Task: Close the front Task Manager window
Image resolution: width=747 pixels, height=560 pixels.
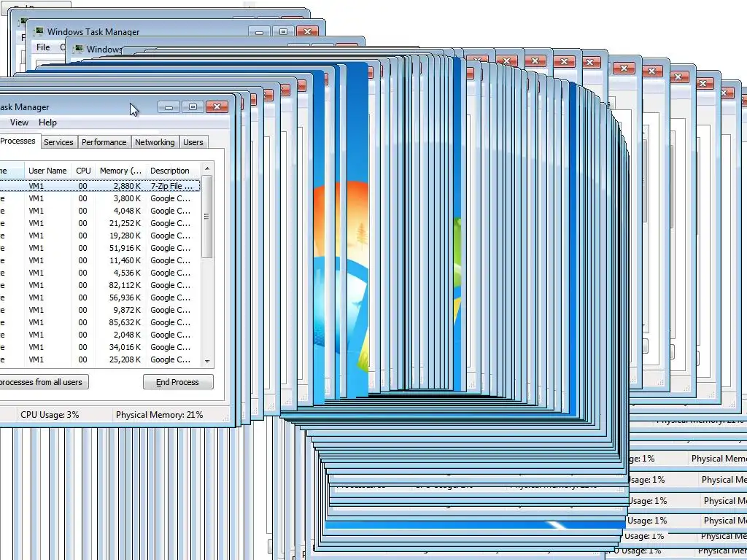Action: 217,107
